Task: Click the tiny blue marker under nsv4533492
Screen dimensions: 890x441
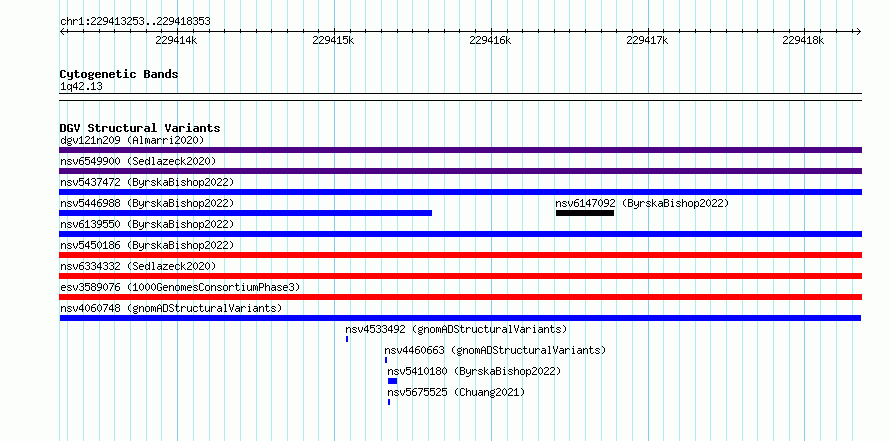Action: 347,339
